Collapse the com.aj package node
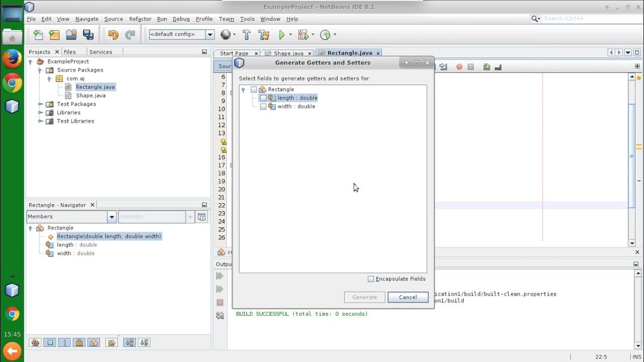 pyautogui.click(x=49, y=79)
